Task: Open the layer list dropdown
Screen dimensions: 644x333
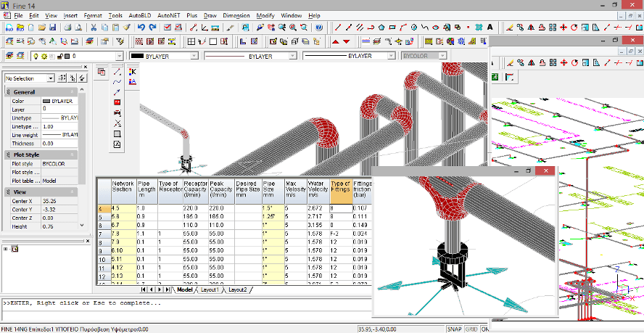Action: tap(118, 56)
